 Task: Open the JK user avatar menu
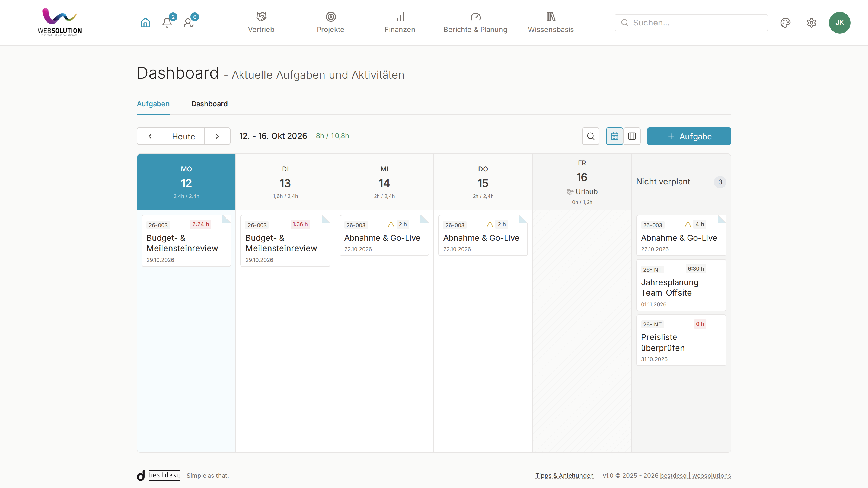(840, 23)
